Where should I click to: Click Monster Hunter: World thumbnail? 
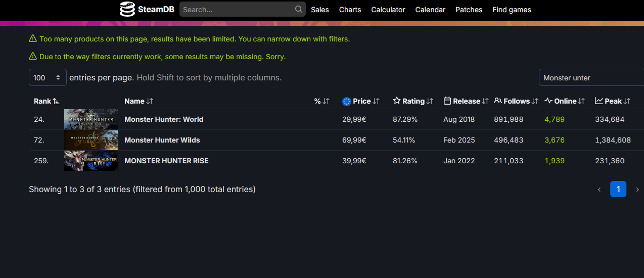pyautogui.click(x=91, y=119)
